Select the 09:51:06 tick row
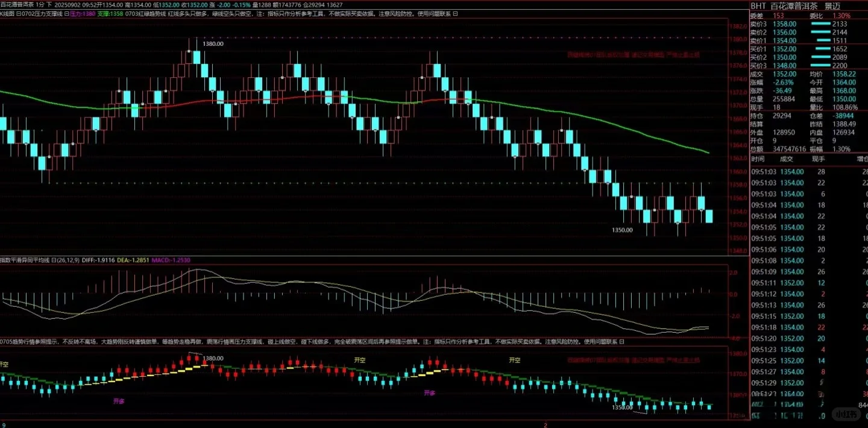The image size is (868, 428). pos(809,249)
